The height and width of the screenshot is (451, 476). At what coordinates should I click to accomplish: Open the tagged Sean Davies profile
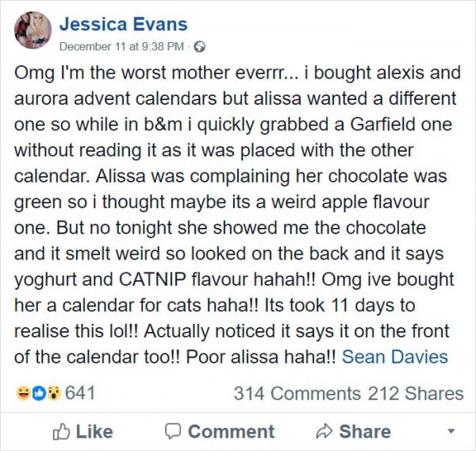pos(394,357)
